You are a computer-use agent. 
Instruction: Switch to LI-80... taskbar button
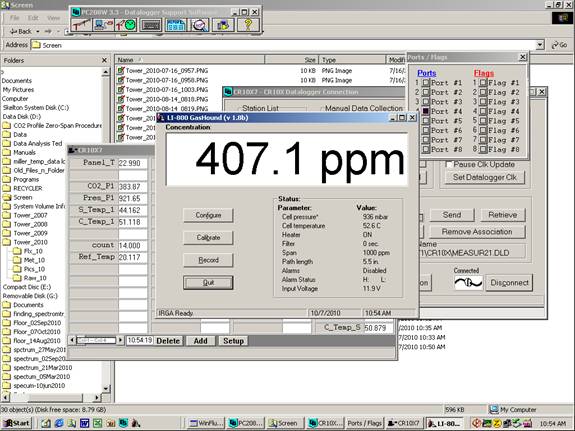pos(445,423)
